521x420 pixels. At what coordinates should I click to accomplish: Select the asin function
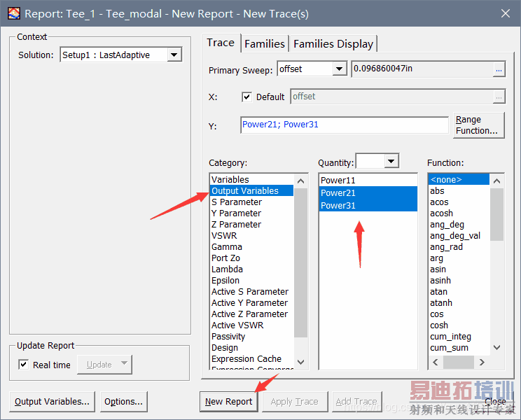tap(459, 269)
